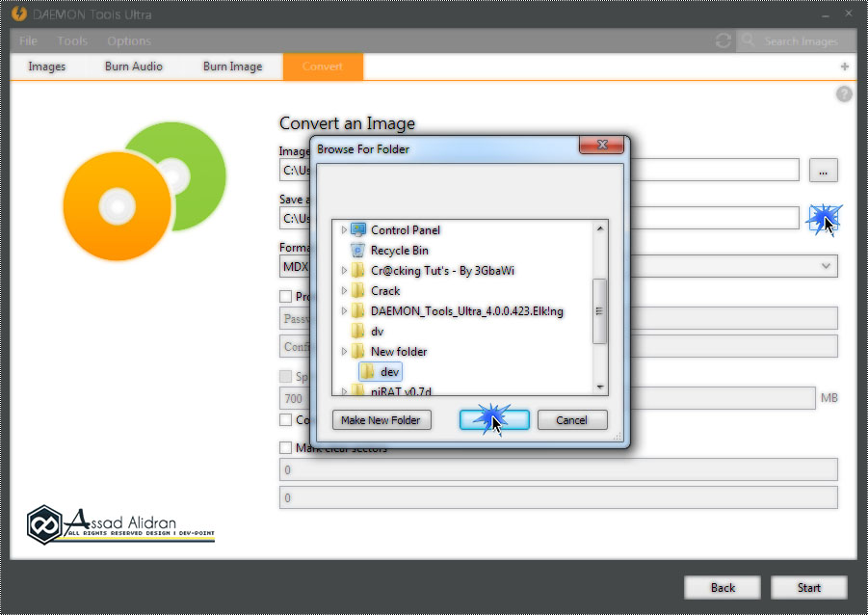Close the Browse For Folder dialog
This screenshot has height=615, width=868.
click(601, 146)
